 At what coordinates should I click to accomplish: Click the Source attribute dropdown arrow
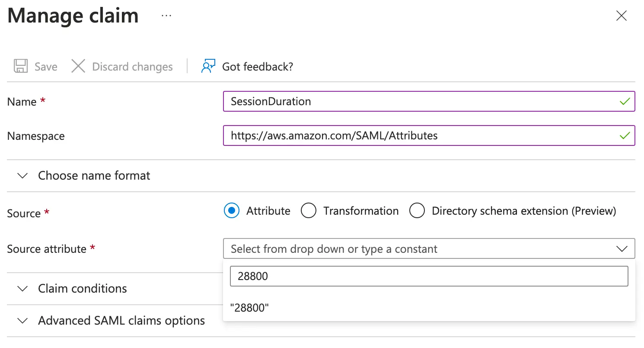(x=622, y=249)
